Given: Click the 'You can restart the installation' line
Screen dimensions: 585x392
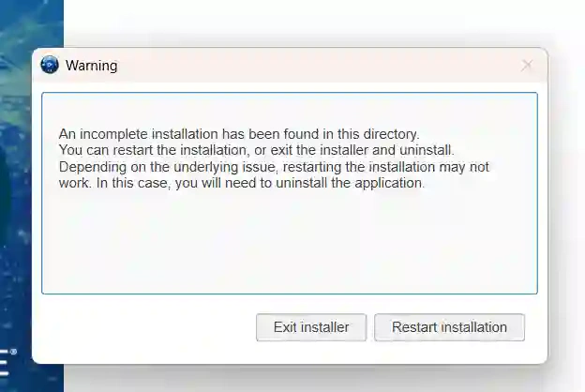Looking at the screenshot, I should 256,150.
